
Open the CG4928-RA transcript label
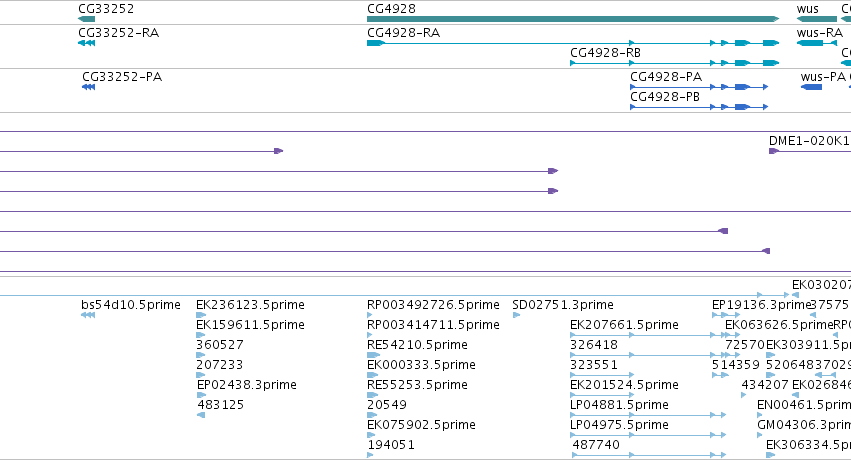(403, 33)
